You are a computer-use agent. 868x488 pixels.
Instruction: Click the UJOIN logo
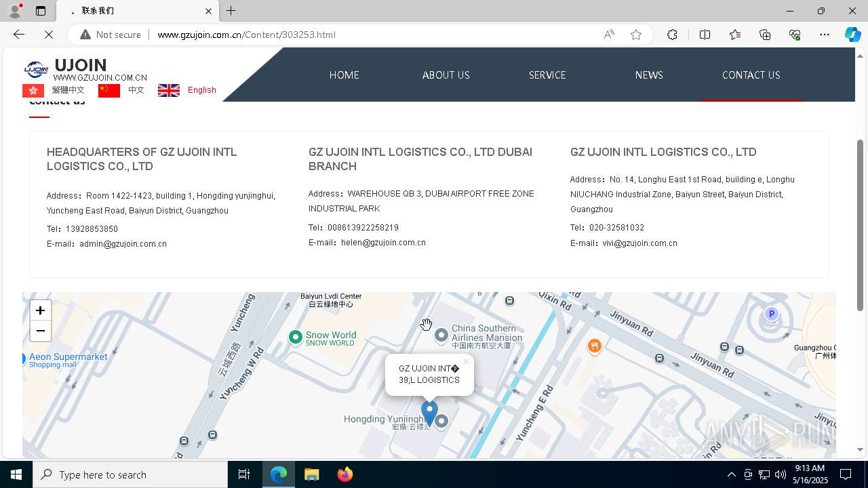tap(37, 69)
